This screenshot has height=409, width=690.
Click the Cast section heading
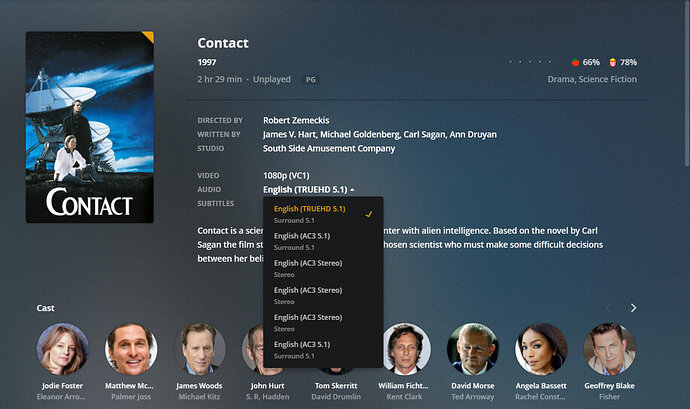45,308
